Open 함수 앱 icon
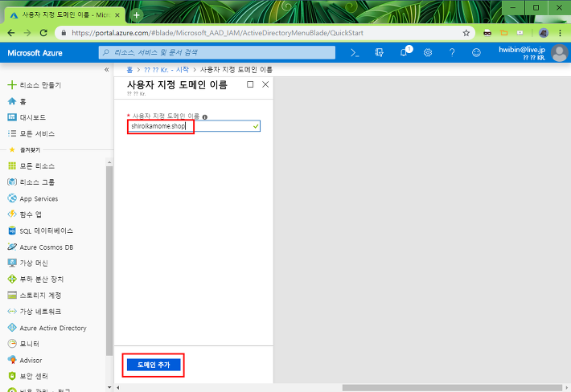This screenshot has height=392, width=571. (12, 214)
